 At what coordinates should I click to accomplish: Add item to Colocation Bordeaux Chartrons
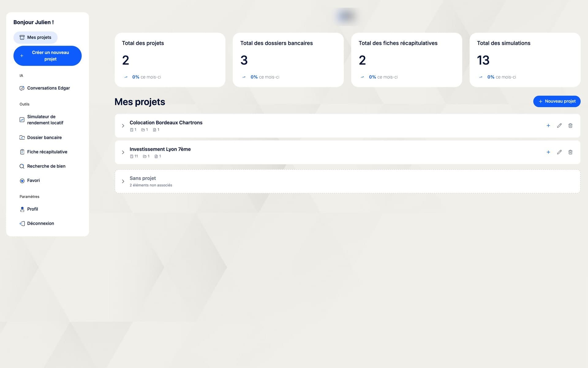548,126
